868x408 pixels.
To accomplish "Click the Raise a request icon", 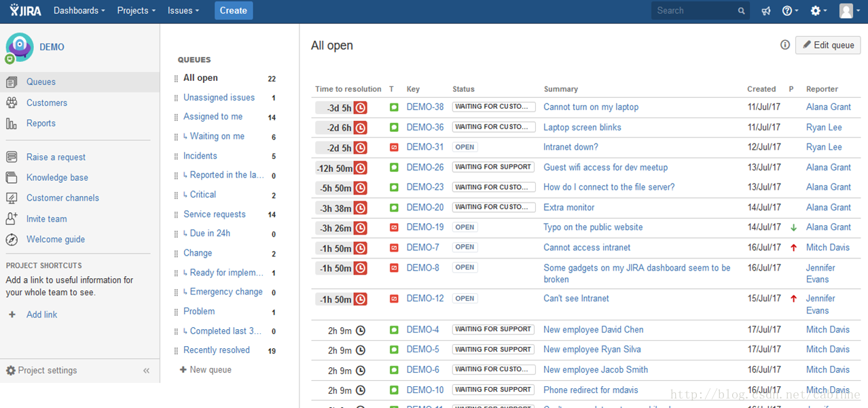I will (12, 157).
